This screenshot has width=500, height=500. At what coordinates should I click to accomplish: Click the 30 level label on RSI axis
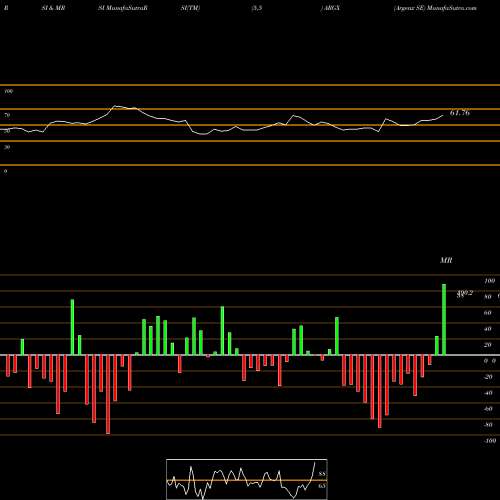(x=7, y=147)
